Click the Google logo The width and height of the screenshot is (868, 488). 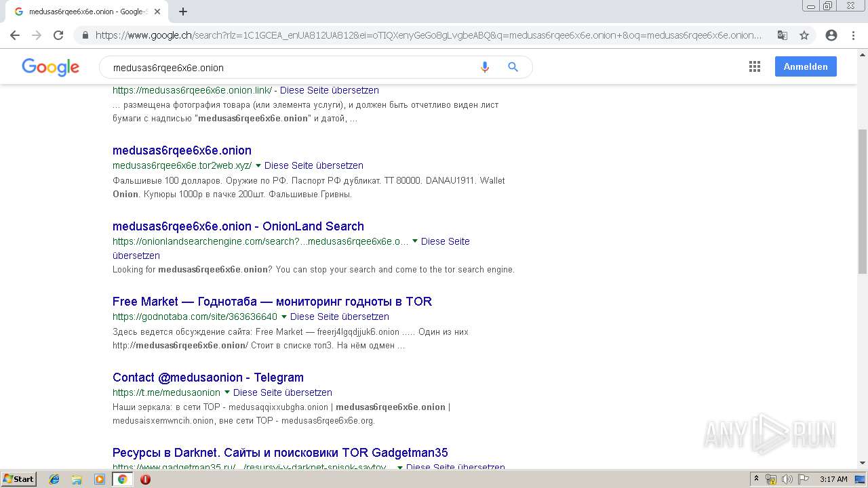click(51, 66)
